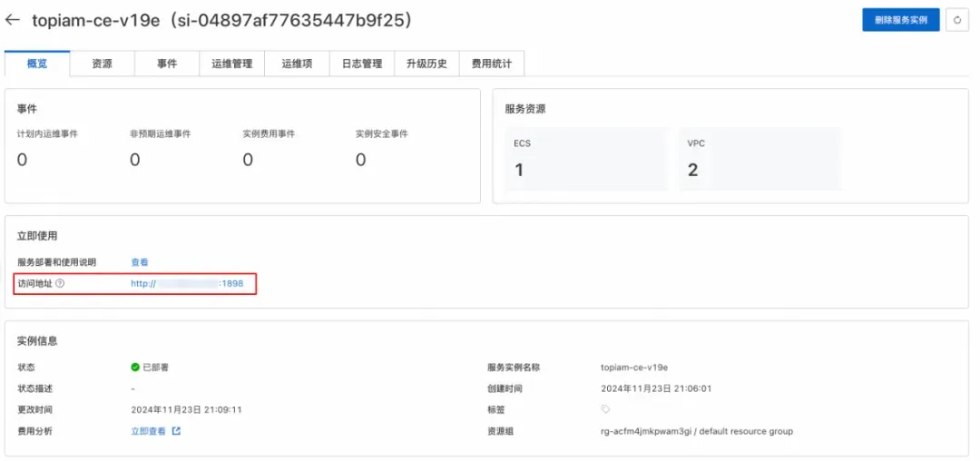Image resolution: width=980 pixels, height=461 pixels.
Task: View the 费用统计 tab
Action: tap(492, 64)
